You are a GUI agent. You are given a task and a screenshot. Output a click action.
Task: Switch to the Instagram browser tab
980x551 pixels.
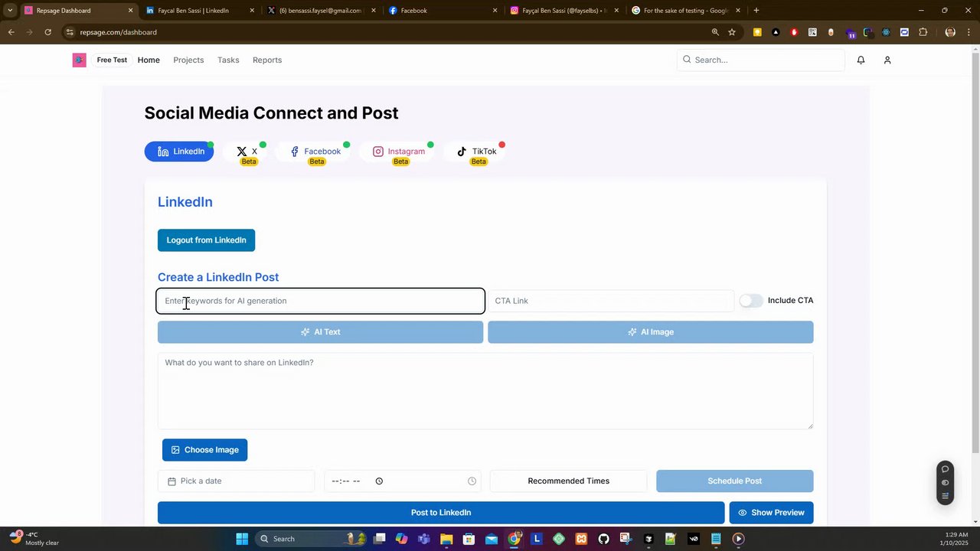point(563,11)
